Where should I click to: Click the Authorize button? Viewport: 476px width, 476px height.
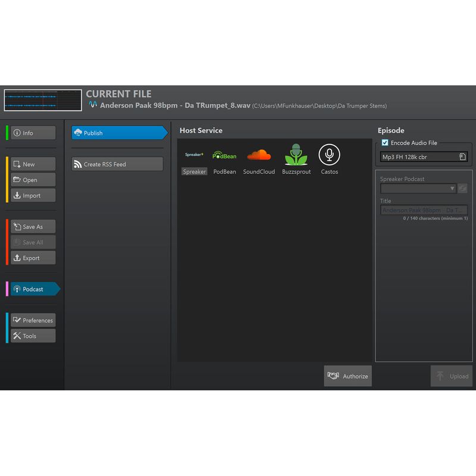[x=348, y=376]
